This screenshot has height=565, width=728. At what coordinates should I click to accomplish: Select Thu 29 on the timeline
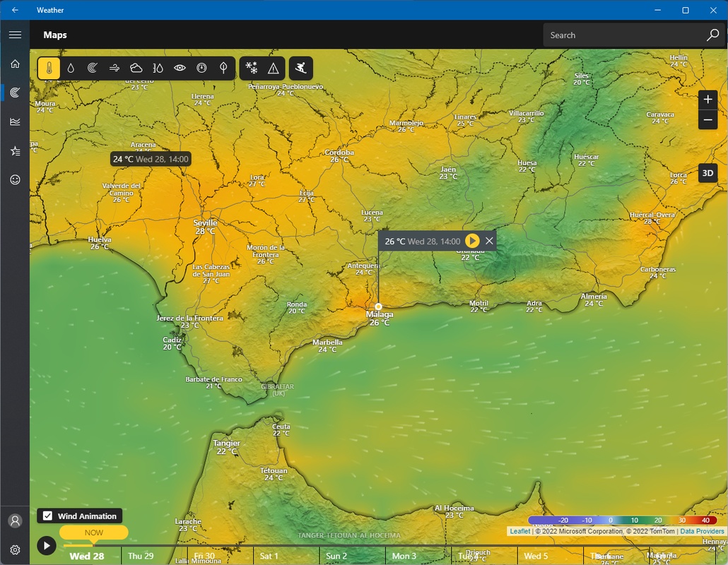tap(140, 556)
